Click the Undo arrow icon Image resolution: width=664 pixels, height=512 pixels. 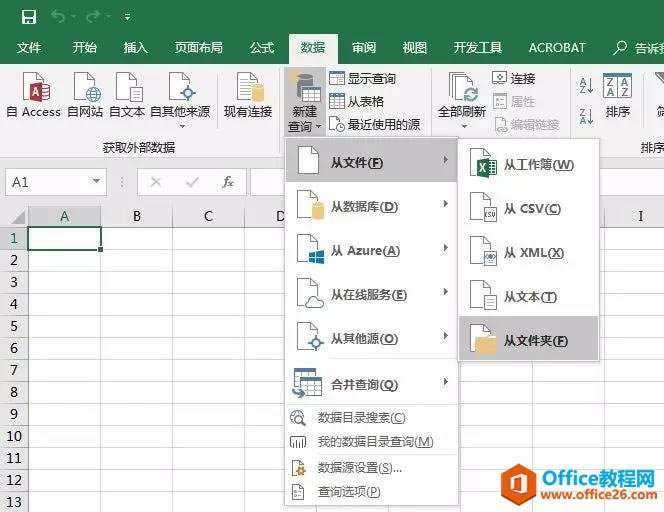[x=58, y=17]
